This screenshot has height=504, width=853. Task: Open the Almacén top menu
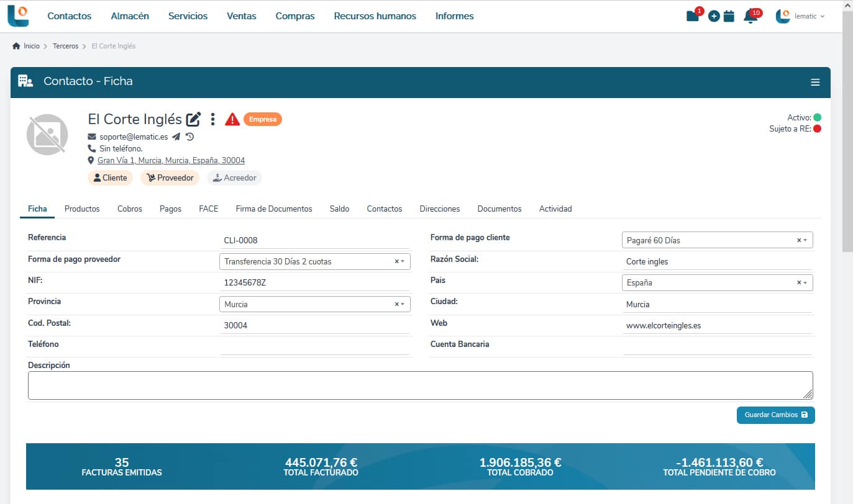[x=130, y=16]
